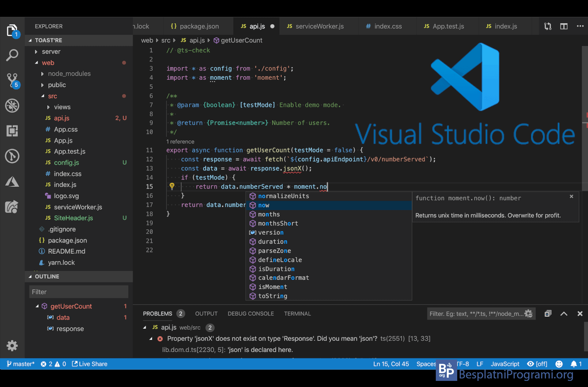This screenshot has width=588, height=387.
Task: Click the feedback smiley icon
Action: [559, 364]
